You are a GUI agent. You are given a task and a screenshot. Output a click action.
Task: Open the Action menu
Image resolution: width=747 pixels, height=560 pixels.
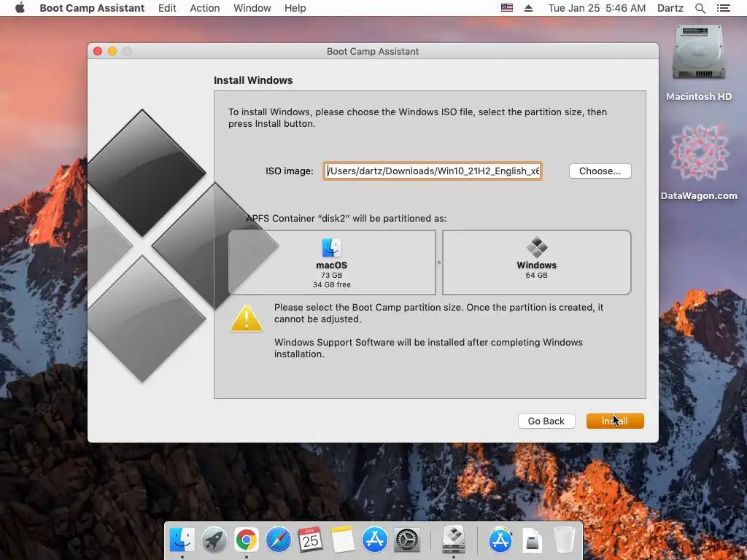205,8
